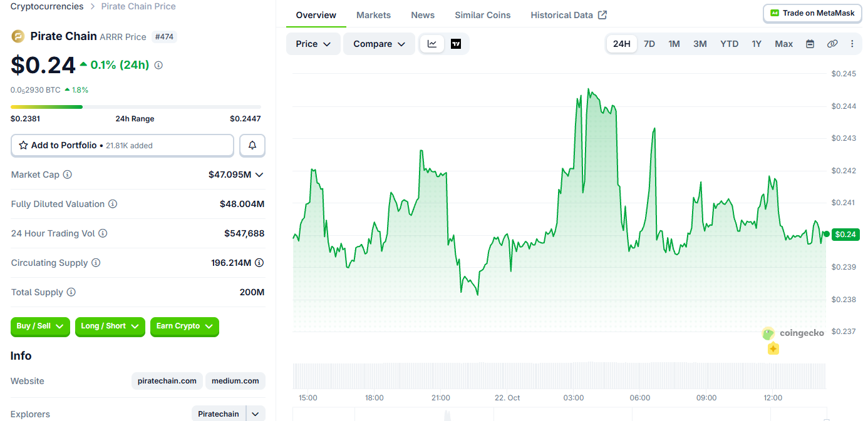This screenshot has width=868, height=421.
Task: Select the 1Y time range
Action: [x=757, y=44]
